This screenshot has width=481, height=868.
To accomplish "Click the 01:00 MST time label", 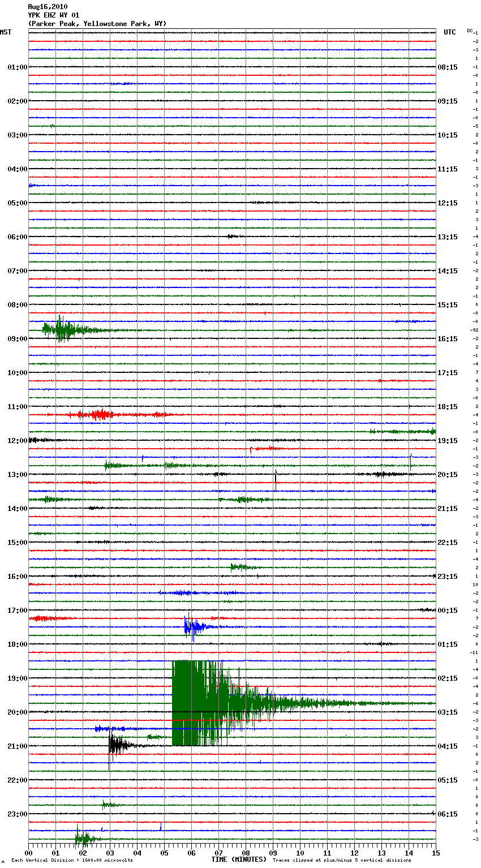I will [18, 67].
